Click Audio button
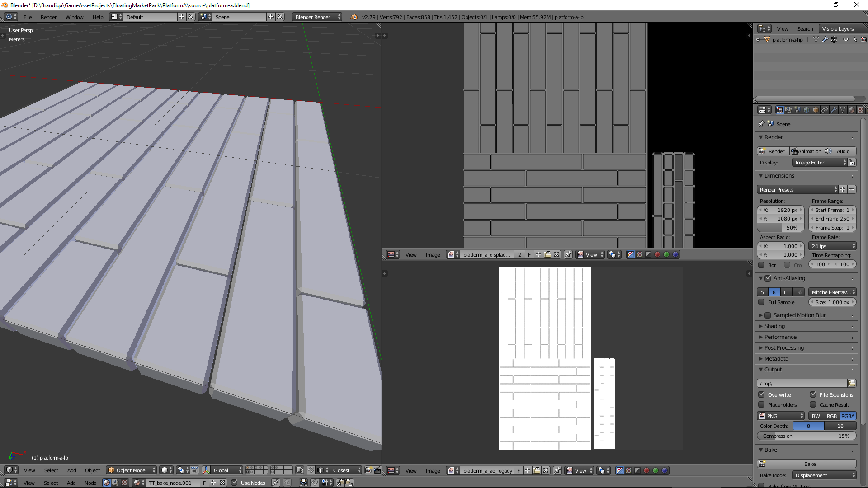The width and height of the screenshot is (868, 488). (x=840, y=151)
